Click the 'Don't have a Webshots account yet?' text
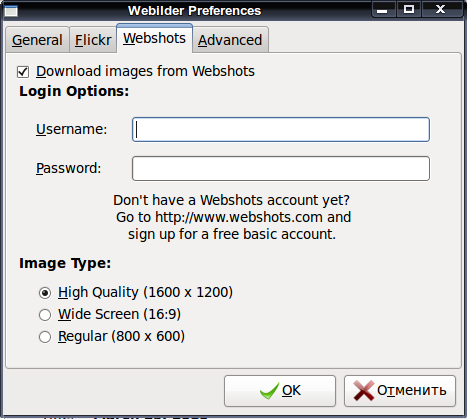This screenshot has height=419, width=467. click(232, 200)
